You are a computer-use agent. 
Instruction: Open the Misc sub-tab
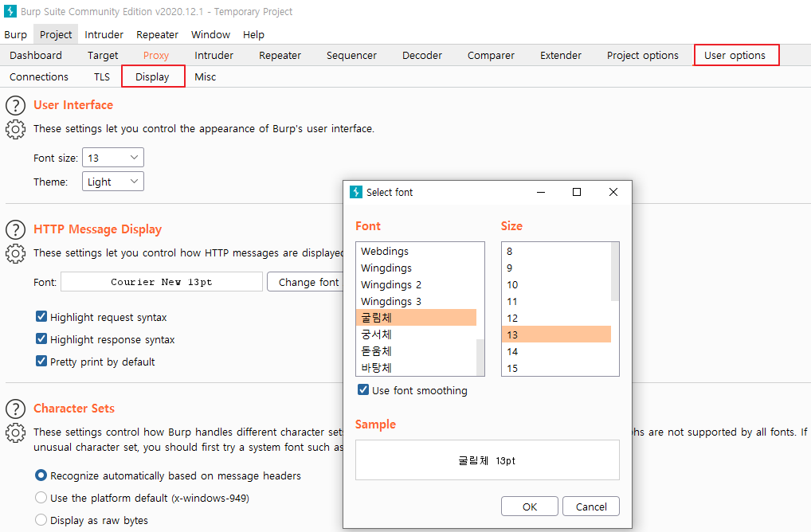click(206, 77)
